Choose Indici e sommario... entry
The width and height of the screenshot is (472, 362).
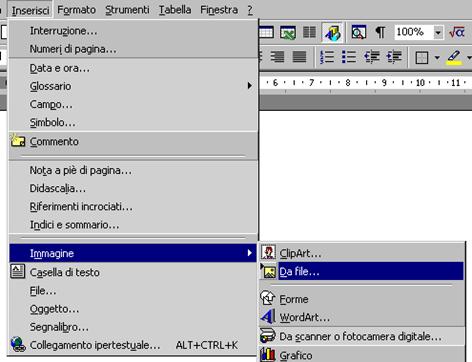coord(133,225)
